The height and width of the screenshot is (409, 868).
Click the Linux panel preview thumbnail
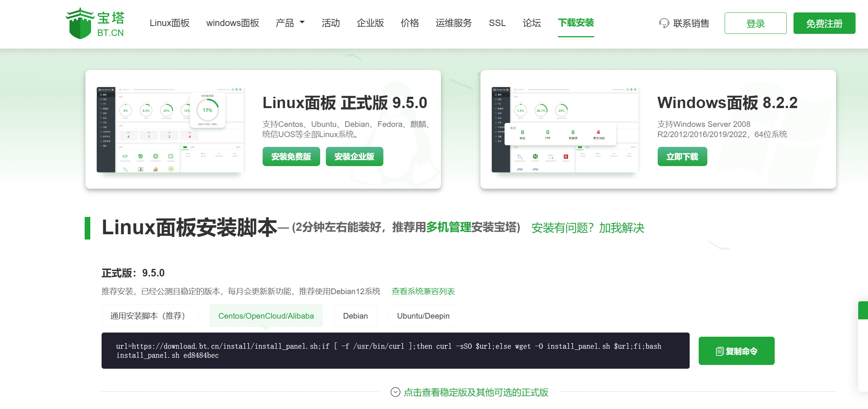pyautogui.click(x=171, y=130)
